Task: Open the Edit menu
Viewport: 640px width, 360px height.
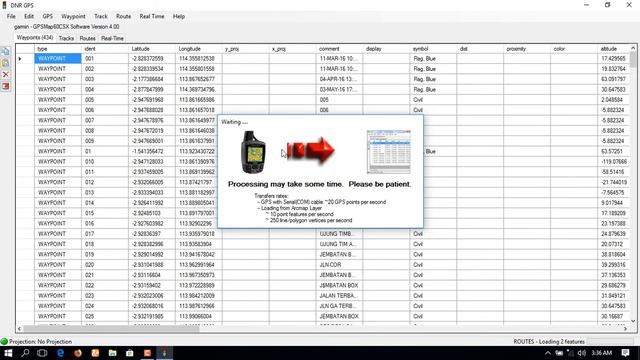Action: pos(29,16)
